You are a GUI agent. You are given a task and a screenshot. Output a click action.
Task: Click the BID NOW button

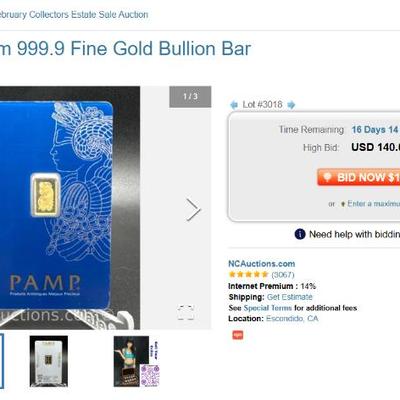click(x=359, y=177)
